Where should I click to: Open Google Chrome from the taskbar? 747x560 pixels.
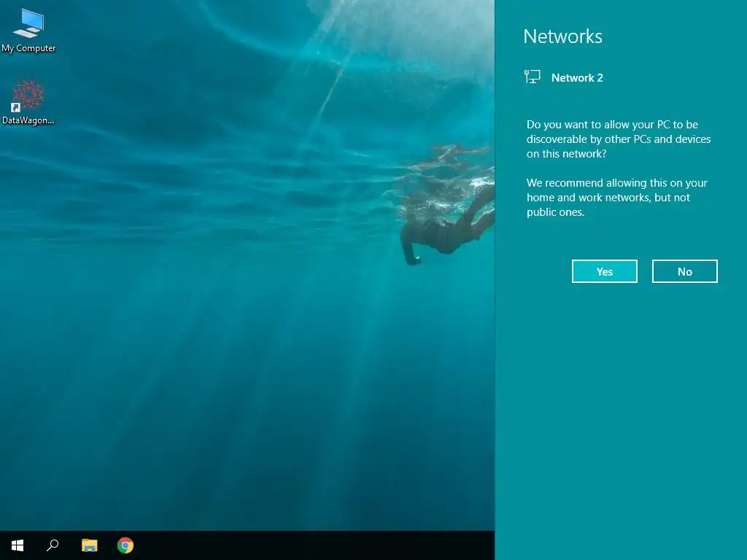[x=125, y=545]
